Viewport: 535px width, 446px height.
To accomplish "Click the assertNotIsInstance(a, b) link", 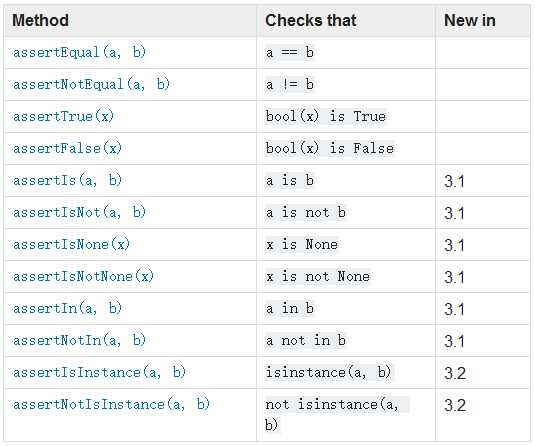I will pos(111,404).
